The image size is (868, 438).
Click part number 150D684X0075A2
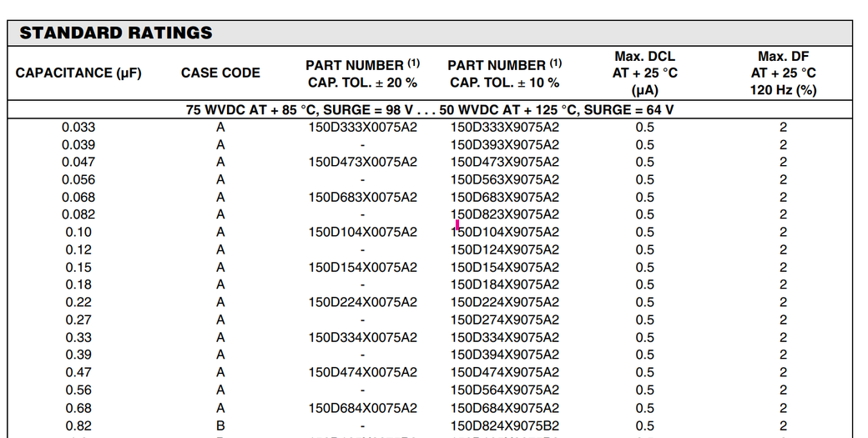click(362, 408)
